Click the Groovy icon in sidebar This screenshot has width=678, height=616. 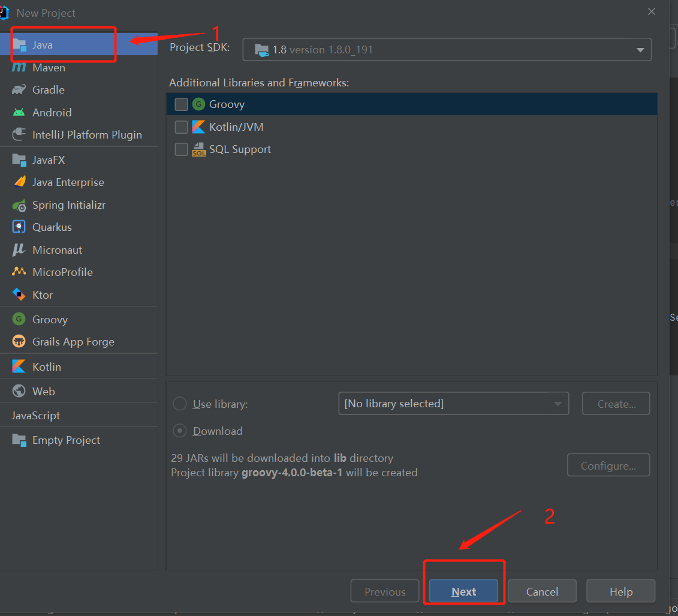[19, 319]
